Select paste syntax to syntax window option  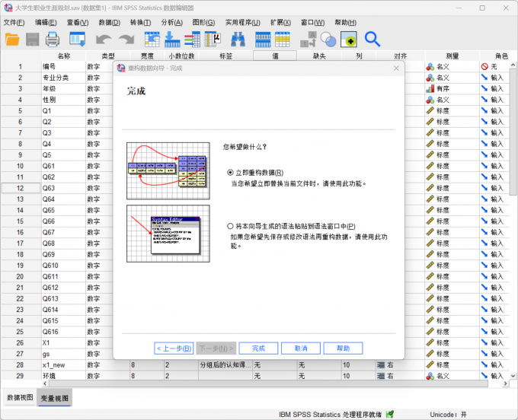click(x=230, y=226)
